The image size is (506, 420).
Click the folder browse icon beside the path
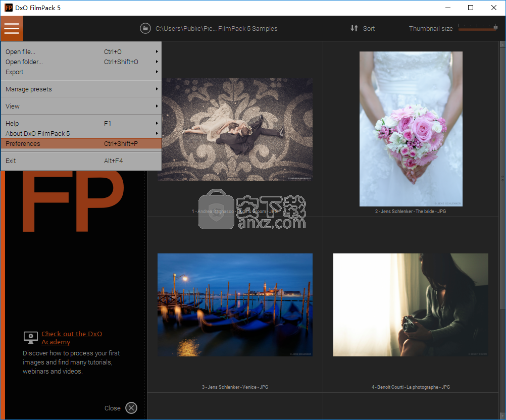[x=145, y=28]
